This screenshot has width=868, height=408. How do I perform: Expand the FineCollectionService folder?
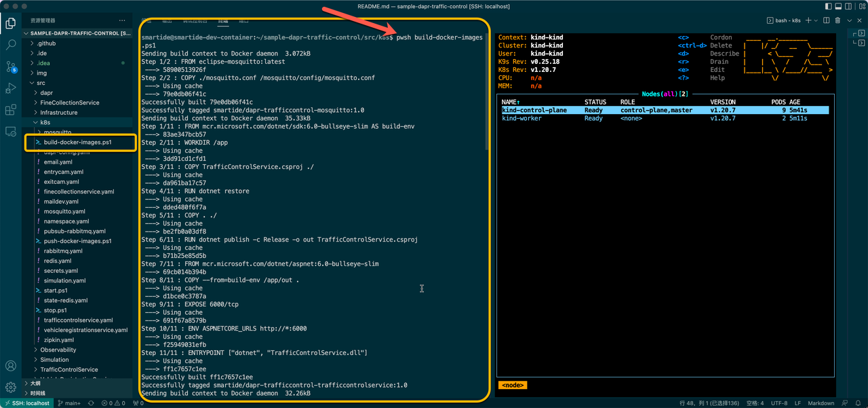point(77,103)
